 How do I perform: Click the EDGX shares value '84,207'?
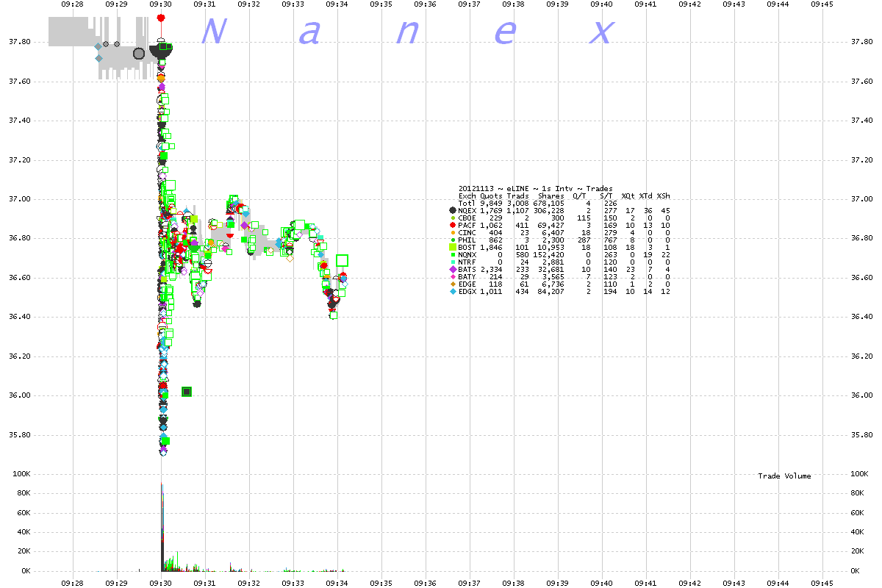(x=551, y=291)
